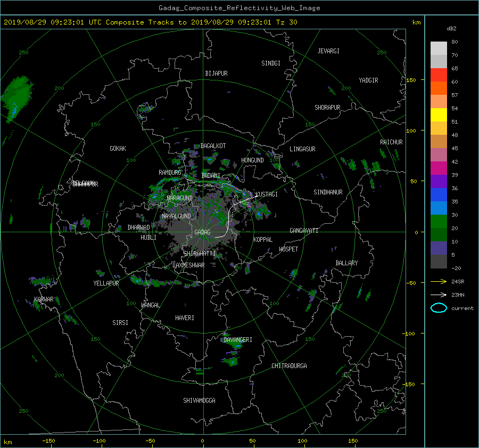Image resolution: width=479 pixels, height=448 pixels.
Task: Click the KARWAR coastal label
Action: (44, 299)
